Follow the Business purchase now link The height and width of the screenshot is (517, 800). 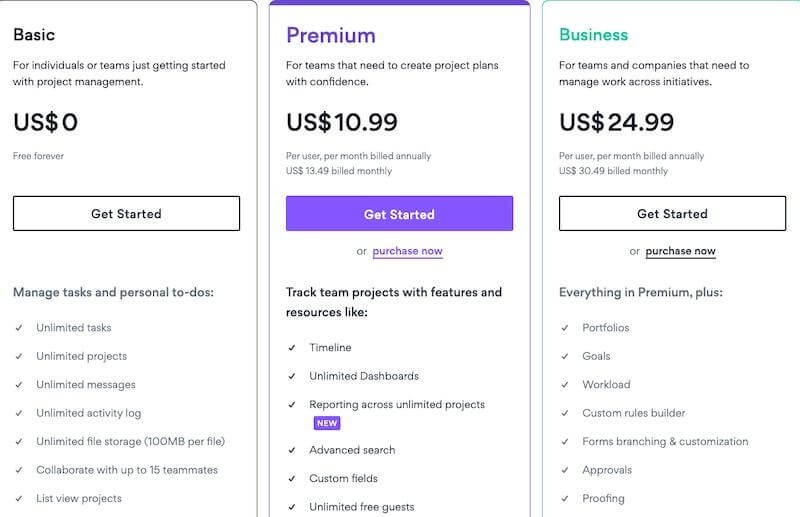(x=680, y=251)
